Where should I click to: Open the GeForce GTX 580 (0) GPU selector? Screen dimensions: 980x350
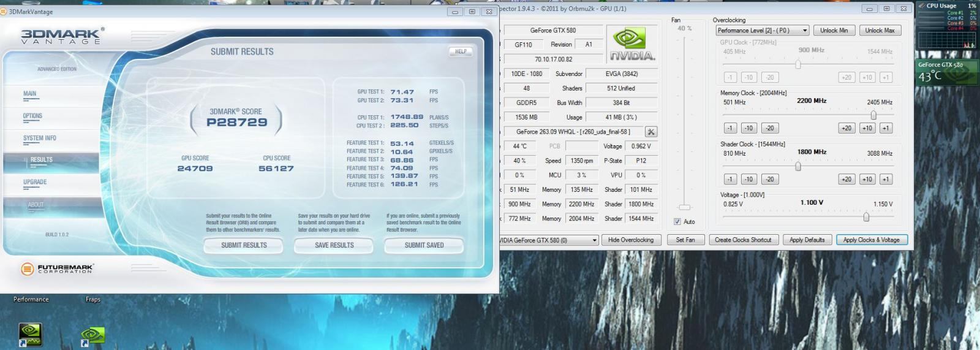(549, 240)
